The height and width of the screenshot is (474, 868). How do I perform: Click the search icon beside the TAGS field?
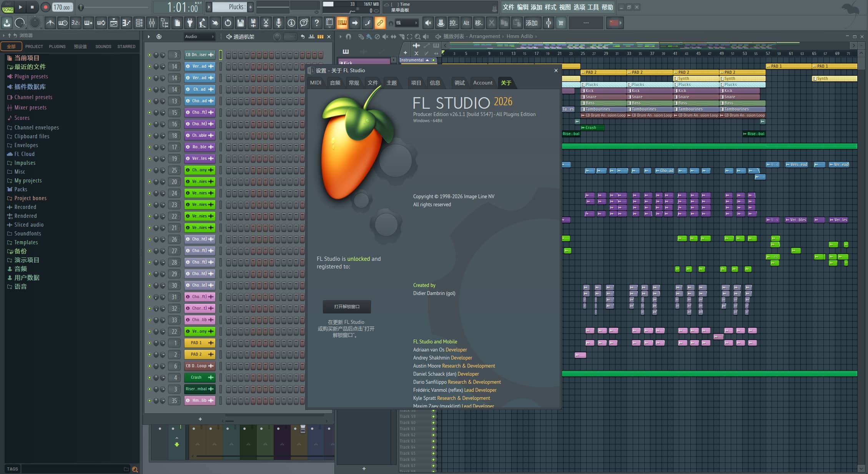pyautogui.click(x=135, y=469)
